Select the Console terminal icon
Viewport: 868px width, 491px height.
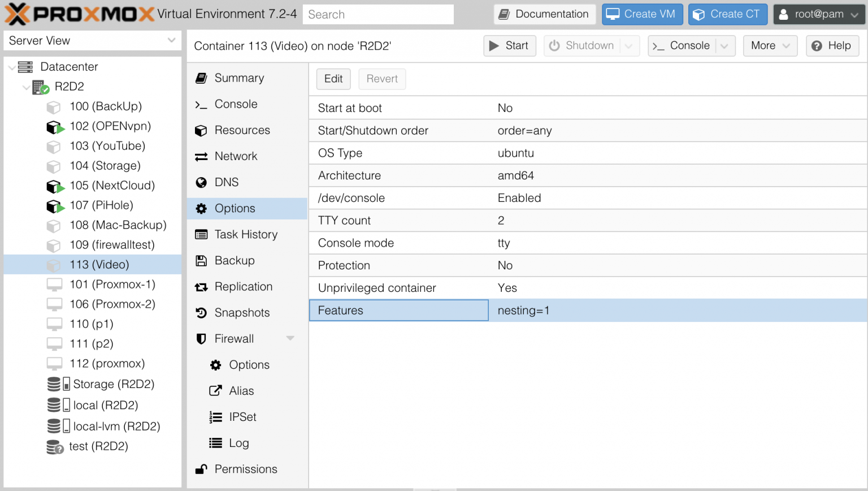(202, 104)
